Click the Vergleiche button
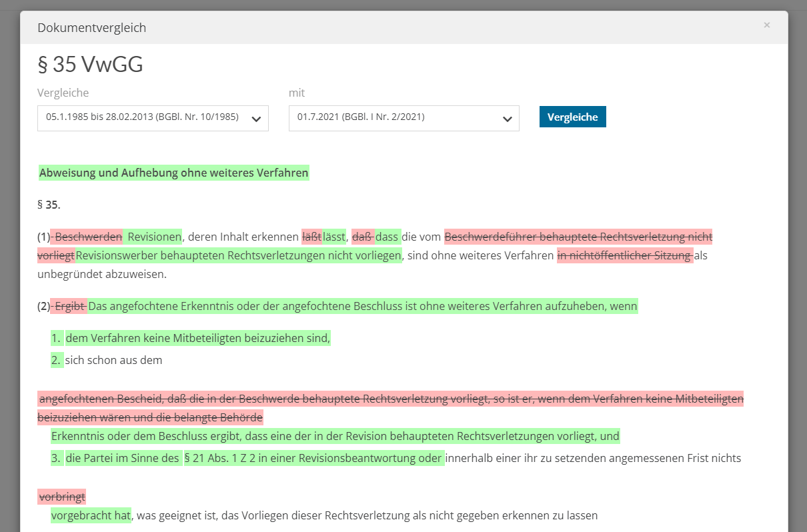807x532 pixels. pos(572,117)
